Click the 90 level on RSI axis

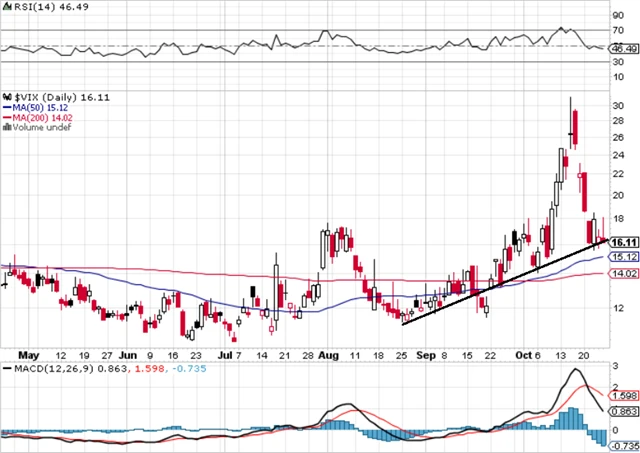[x=618, y=16]
